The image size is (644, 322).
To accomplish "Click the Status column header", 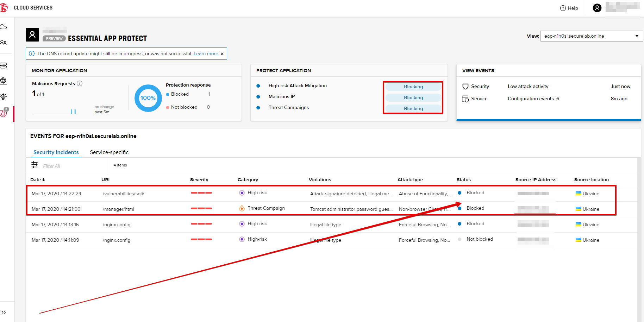I will click(x=463, y=179).
